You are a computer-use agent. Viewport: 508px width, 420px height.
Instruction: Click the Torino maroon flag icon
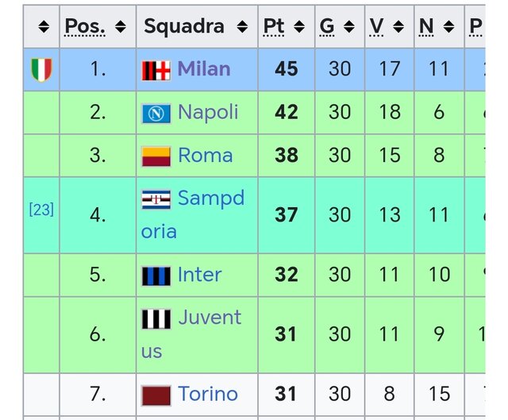coord(156,395)
